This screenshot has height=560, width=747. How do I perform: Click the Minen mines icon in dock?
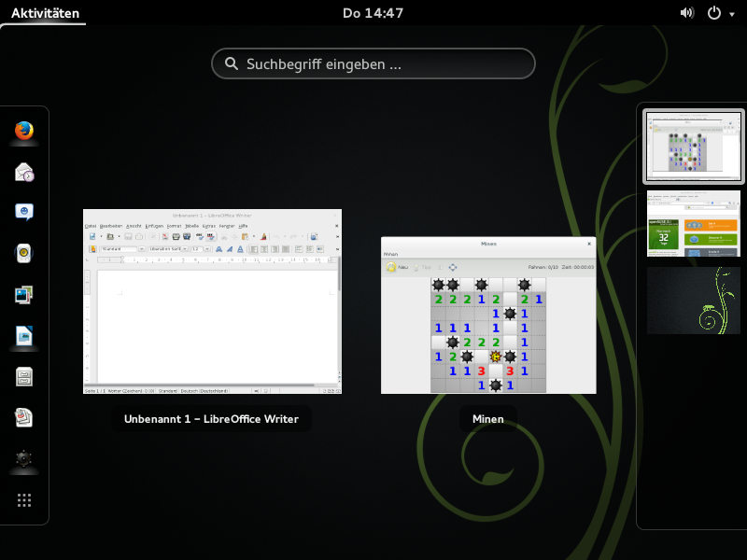point(24,459)
